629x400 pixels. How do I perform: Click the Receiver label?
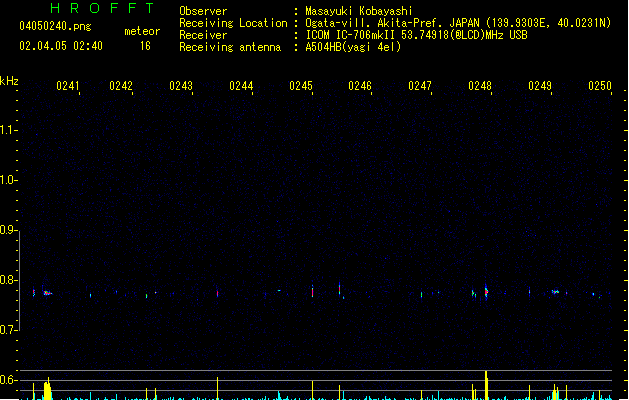coord(203,35)
